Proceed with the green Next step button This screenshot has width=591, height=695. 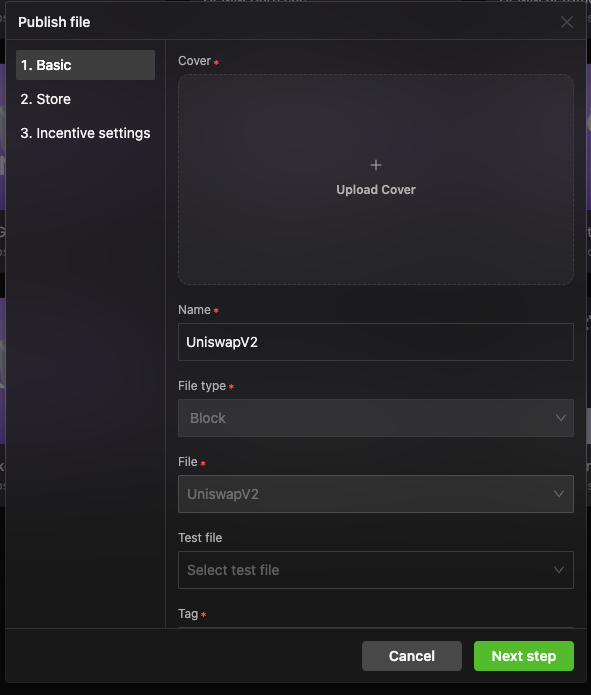click(x=524, y=656)
